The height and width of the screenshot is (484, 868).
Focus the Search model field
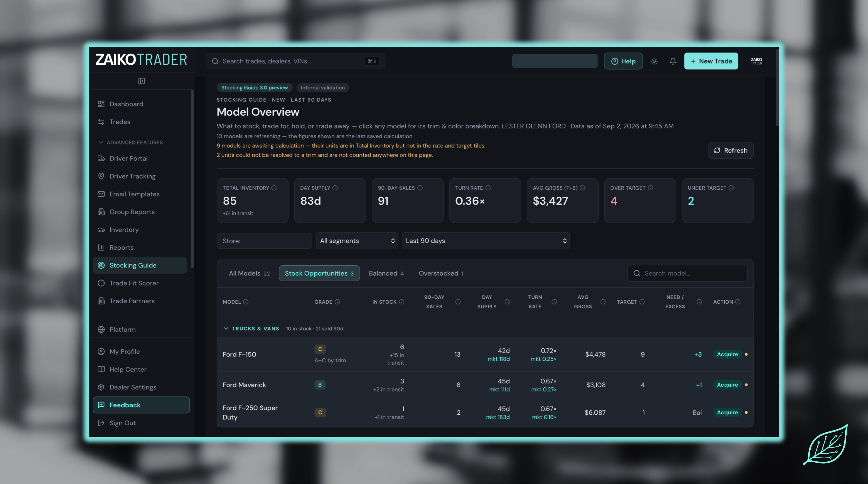687,273
